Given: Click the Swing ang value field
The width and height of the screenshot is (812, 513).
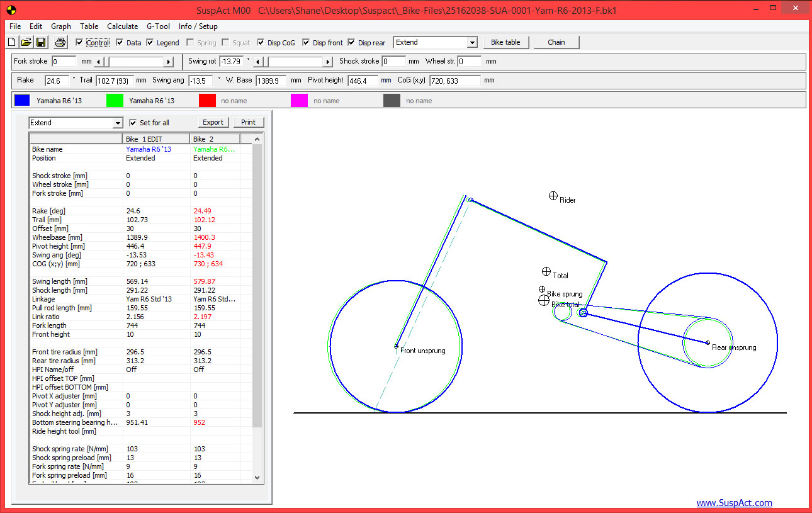Looking at the screenshot, I should [x=201, y=81].
